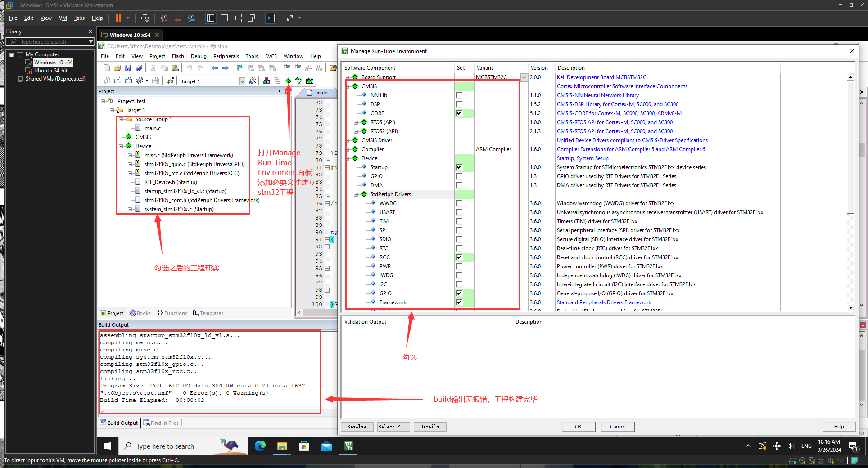Click the Batch Build icon
This screenshot has height=468, width=868.
(x=140, y=81)
